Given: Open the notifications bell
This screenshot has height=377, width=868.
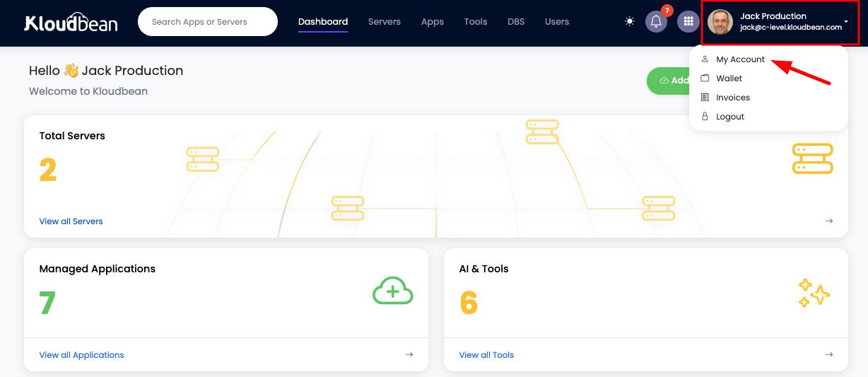Looking at the screenshot, I should point(656,22).
